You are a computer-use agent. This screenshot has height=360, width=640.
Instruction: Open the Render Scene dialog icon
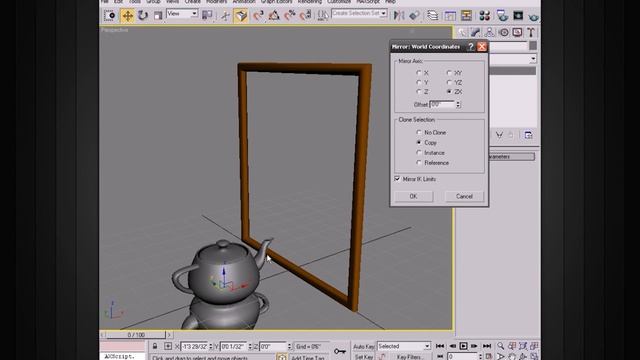502,16
